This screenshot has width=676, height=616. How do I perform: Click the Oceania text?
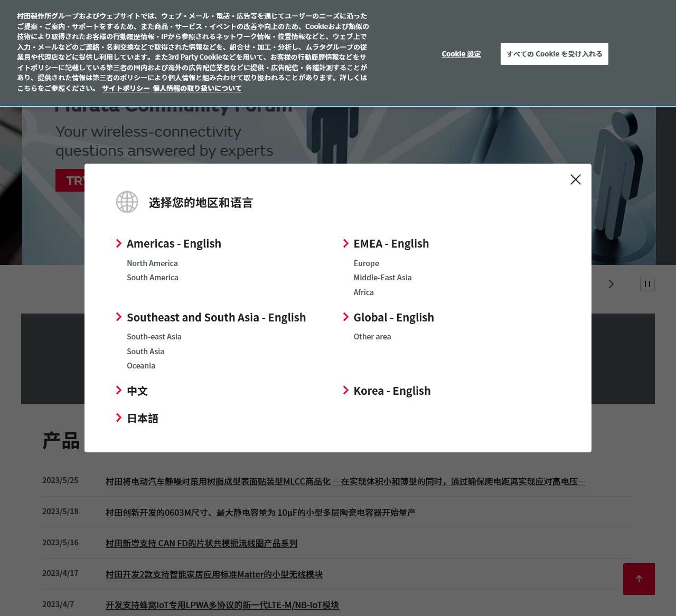pyautogui.click(x=141, y=365)
